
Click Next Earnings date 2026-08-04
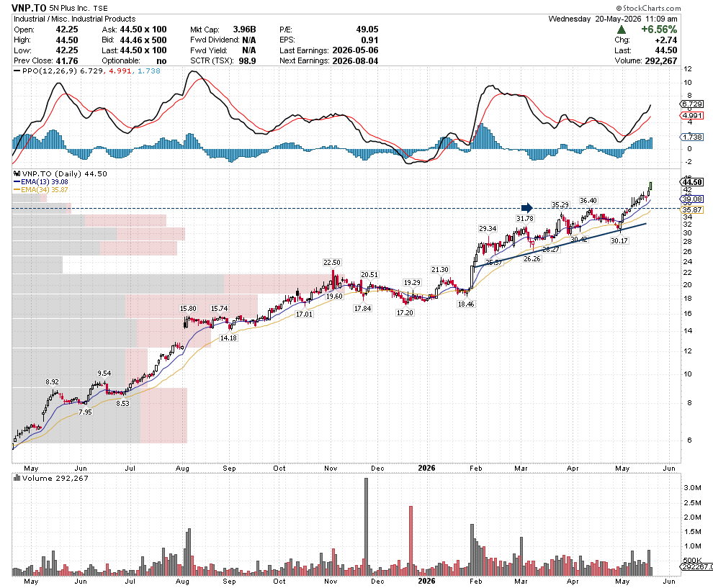click(x=355, y=61)
